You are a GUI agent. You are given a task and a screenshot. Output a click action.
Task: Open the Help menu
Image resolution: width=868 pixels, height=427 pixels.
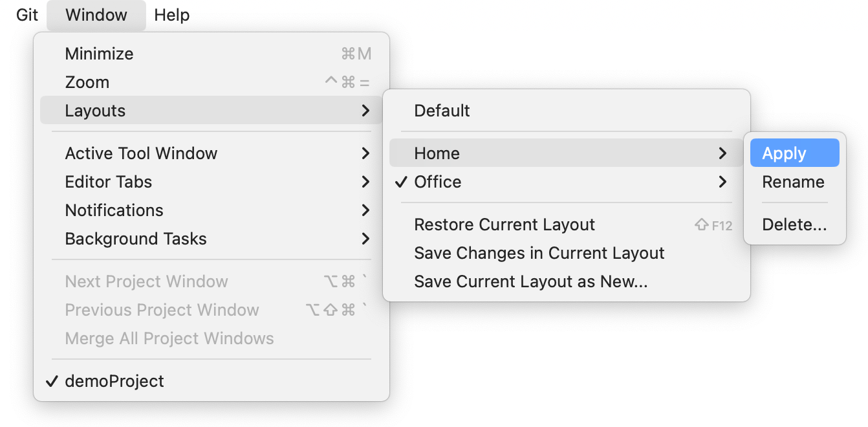click(171, 15)
